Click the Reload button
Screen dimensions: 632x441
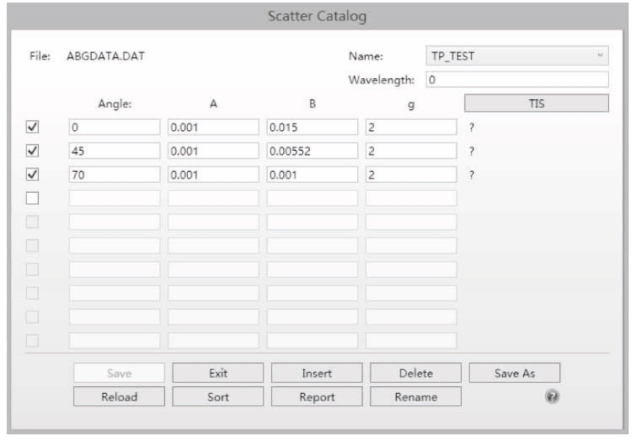pyautogui.click(x=118, y=396)
